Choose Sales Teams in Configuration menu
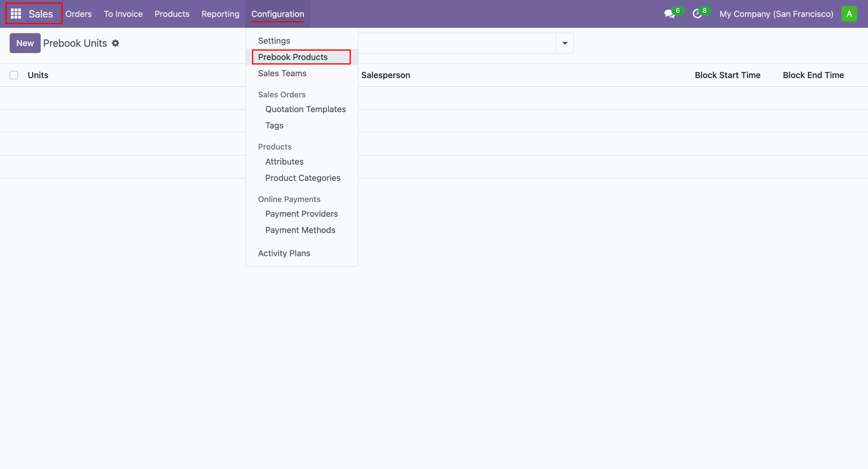Viewport: 868px width, 469px height. [282, 73]
